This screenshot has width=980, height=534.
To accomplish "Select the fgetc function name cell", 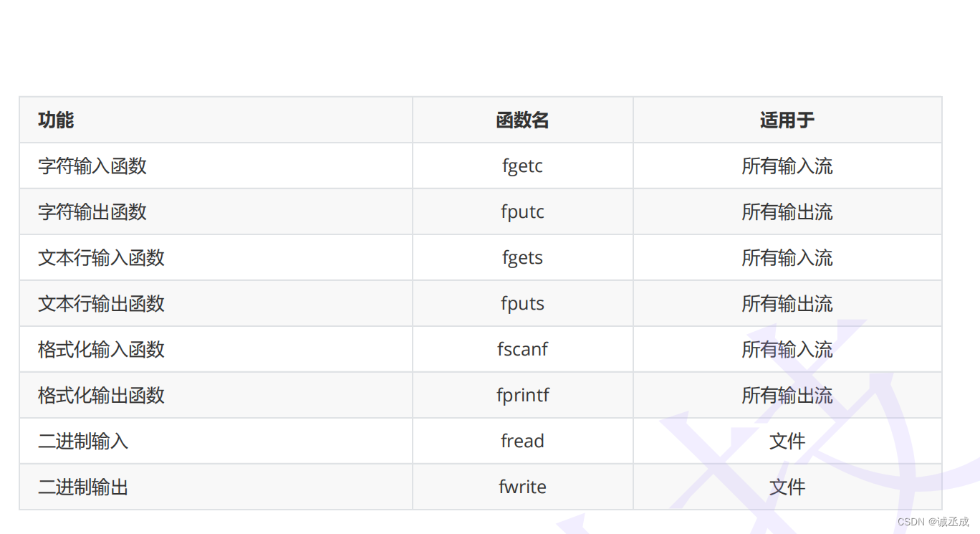I will 522,166.
